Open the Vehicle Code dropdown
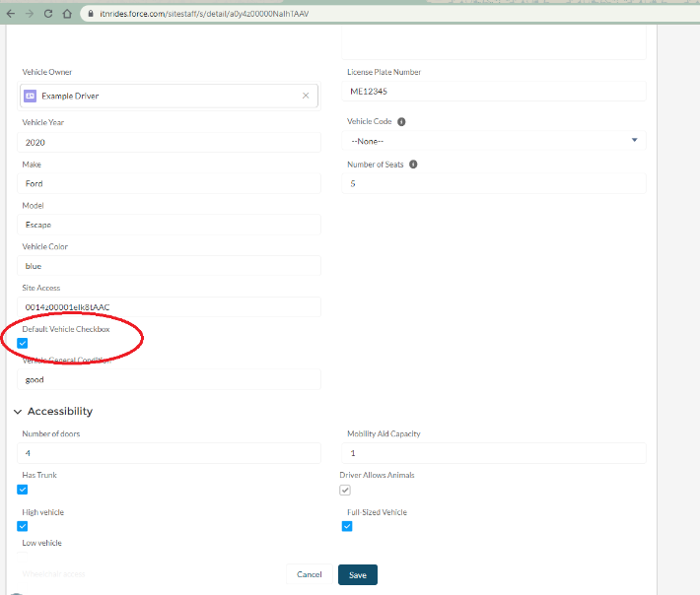The height and width of the screenshot is (595, 700). (493, 141)
